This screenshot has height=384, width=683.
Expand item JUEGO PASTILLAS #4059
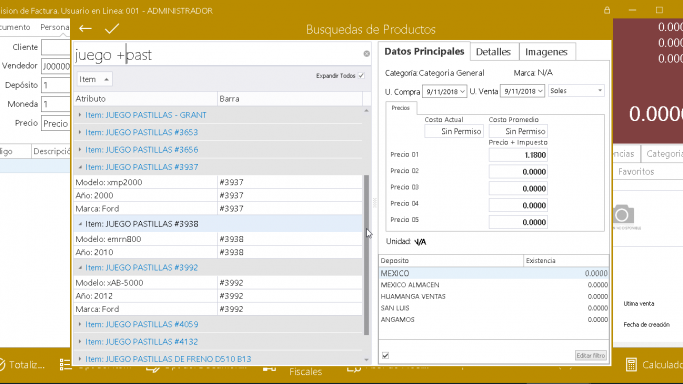[80, 324]
